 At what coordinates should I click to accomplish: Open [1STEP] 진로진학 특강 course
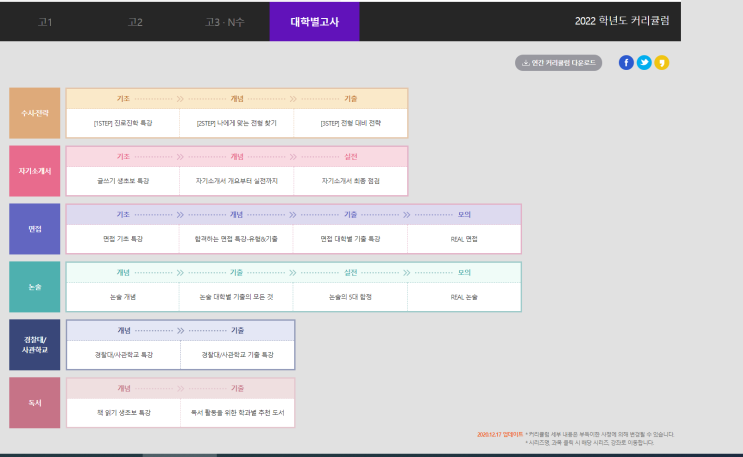pos(123,123)
